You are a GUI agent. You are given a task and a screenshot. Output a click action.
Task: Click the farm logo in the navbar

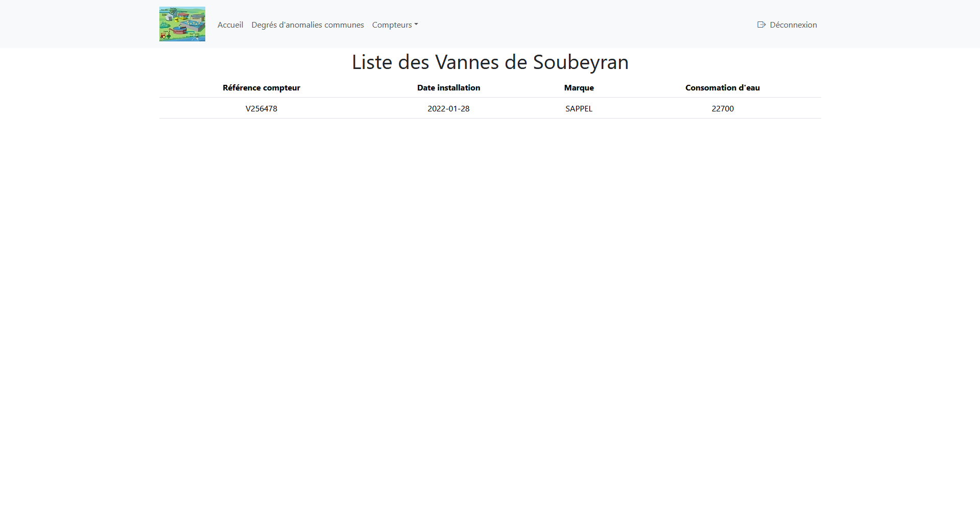click(x=182, y=24)
